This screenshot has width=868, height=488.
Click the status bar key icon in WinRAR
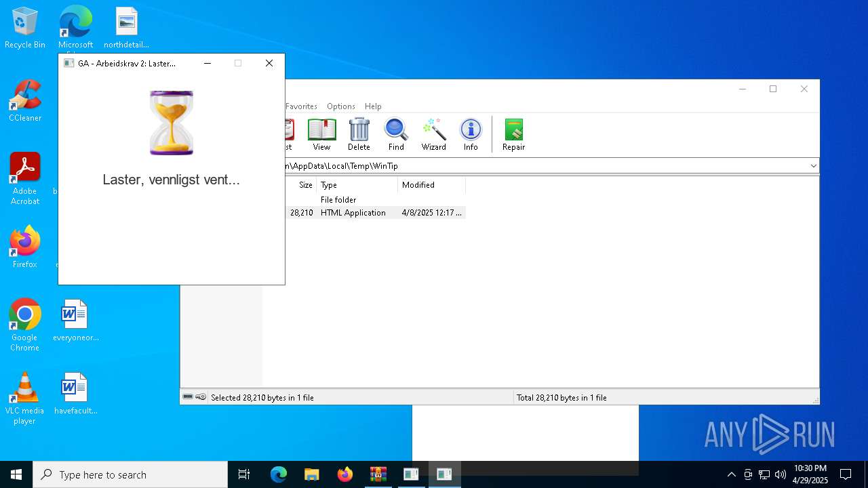(x=201, y=397)
